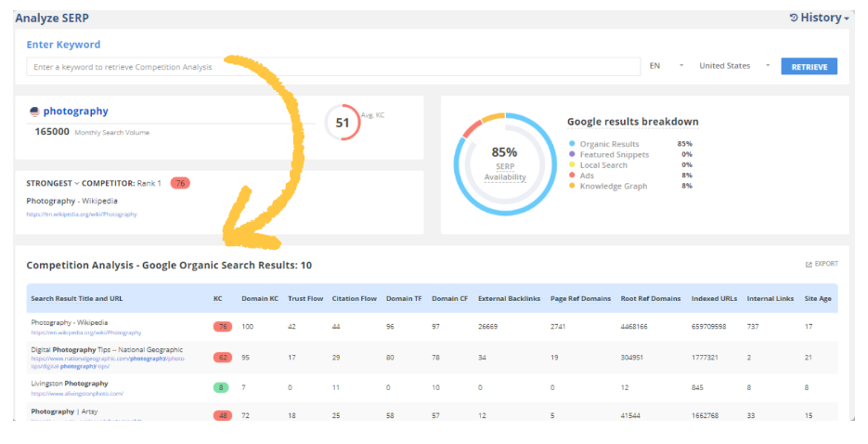Screen dimensions: 868x444
Task: Toggle the STRONGEST competitor chevron
Action: click(x=78, y=182)
